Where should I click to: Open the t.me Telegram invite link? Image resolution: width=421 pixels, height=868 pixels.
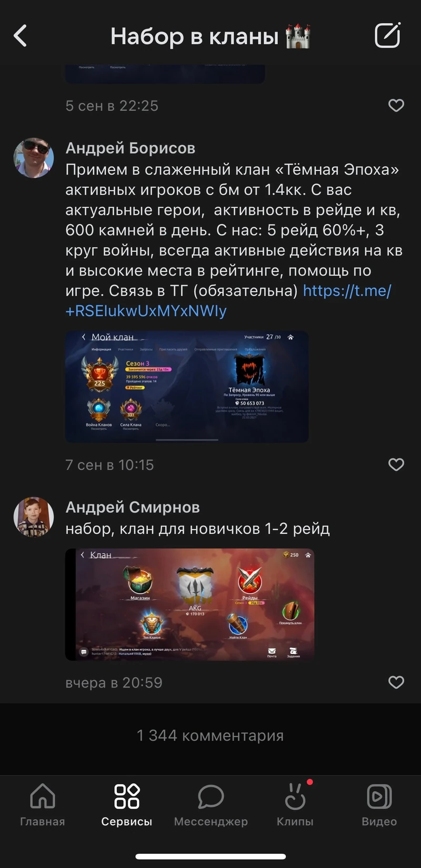click(x=228, y=300)
